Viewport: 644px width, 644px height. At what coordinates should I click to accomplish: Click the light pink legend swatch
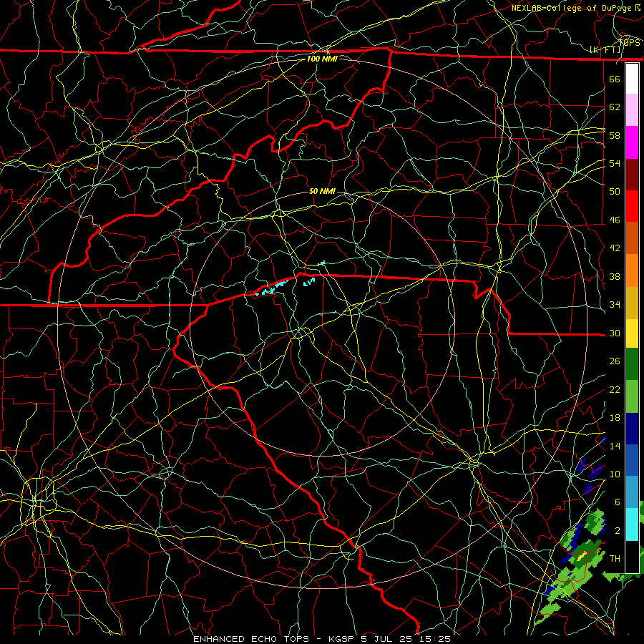click(632, 110)
